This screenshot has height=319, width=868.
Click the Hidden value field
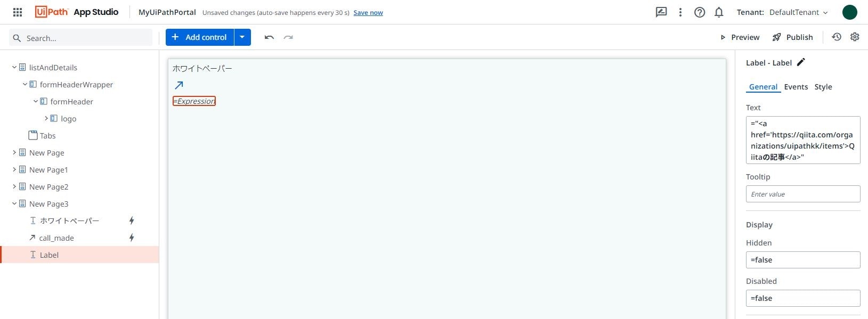click(x=803, y=260)
